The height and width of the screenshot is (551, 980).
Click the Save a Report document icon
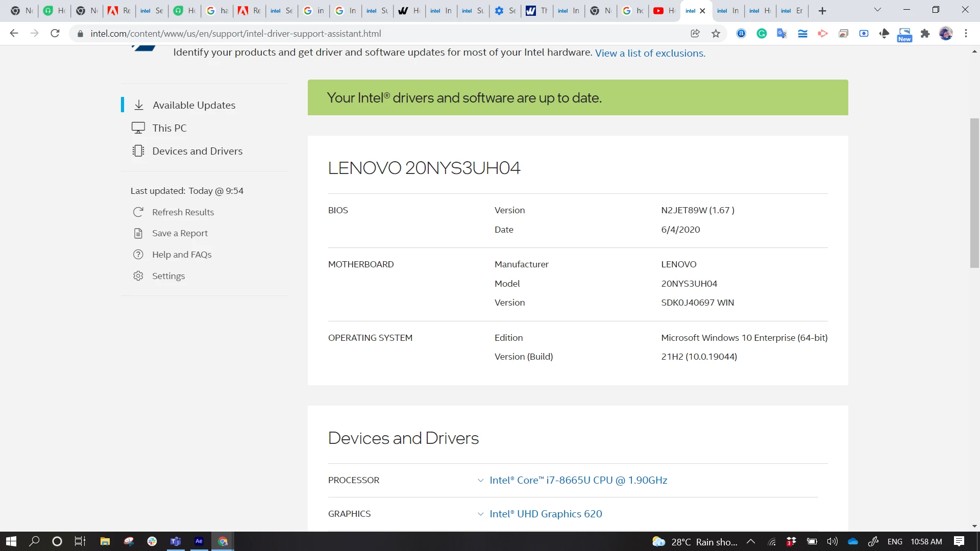point(138,234)
